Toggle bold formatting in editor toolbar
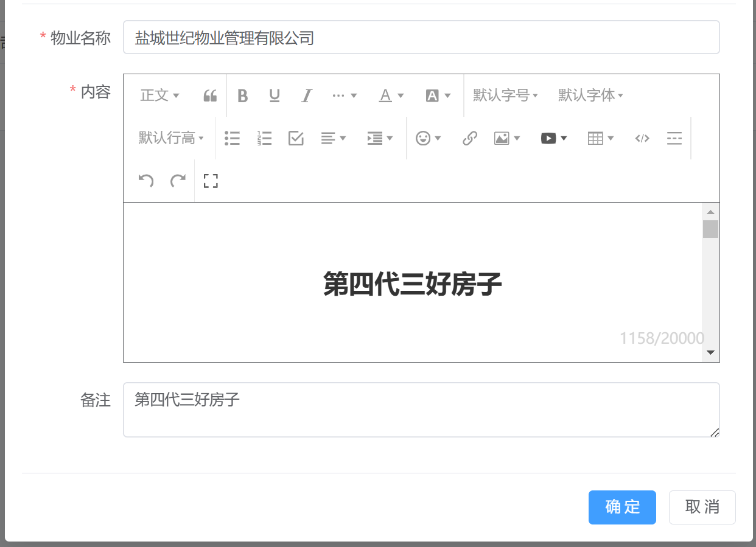The width and height of the screenshot is (756, 547). click(242, 96)
